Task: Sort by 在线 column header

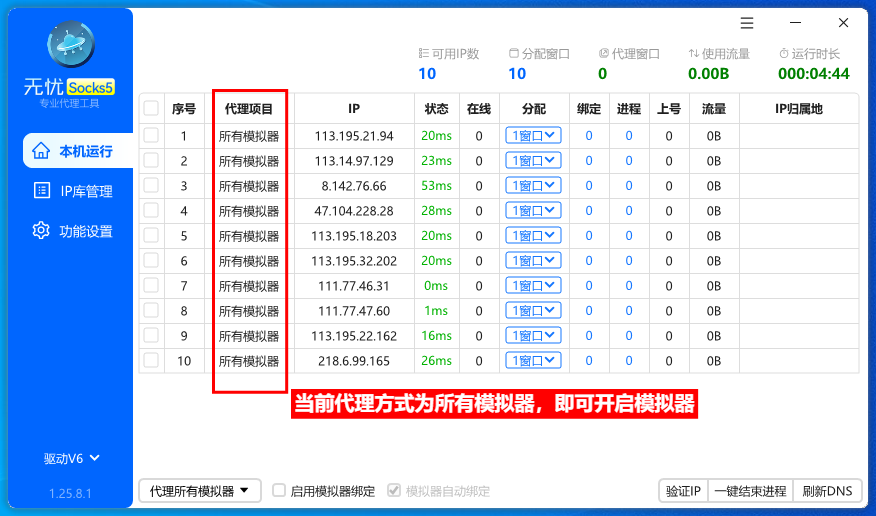Action: click(479, 109)
